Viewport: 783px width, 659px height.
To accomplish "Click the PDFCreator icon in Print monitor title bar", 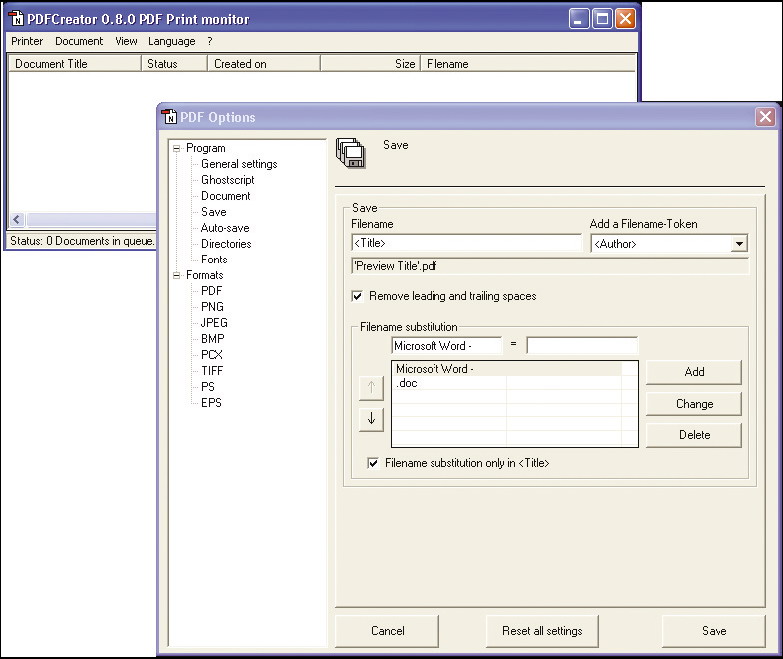I will click(x=16, y=19).
